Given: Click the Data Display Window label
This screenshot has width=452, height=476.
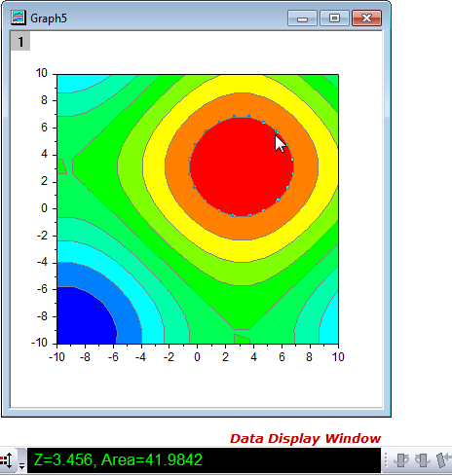Looking at the screenshot, I should 305,439.
